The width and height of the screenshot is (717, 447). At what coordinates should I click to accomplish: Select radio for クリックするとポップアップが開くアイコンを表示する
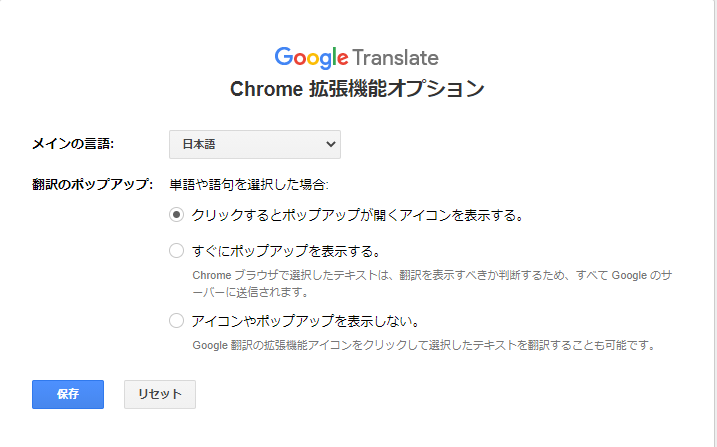pos(177,214)
